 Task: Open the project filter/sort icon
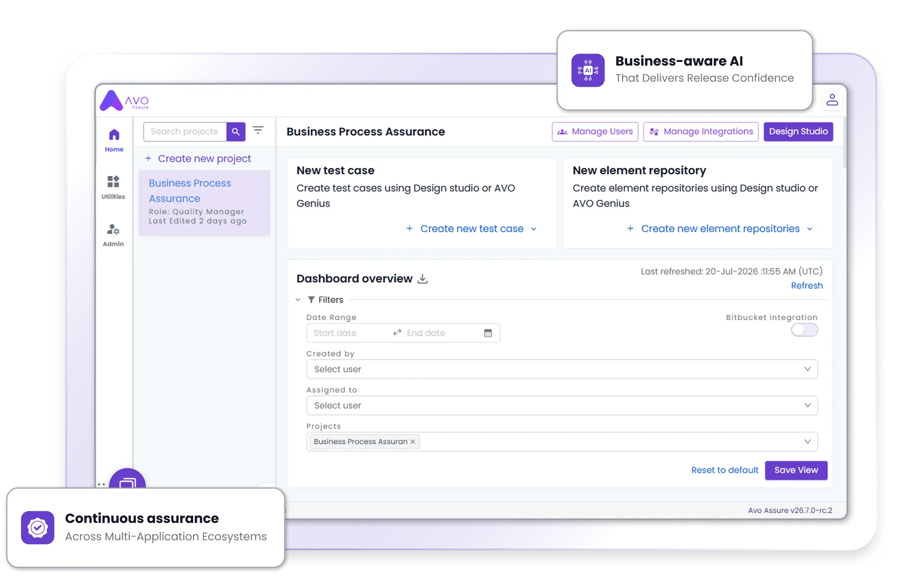coord(258,130)
